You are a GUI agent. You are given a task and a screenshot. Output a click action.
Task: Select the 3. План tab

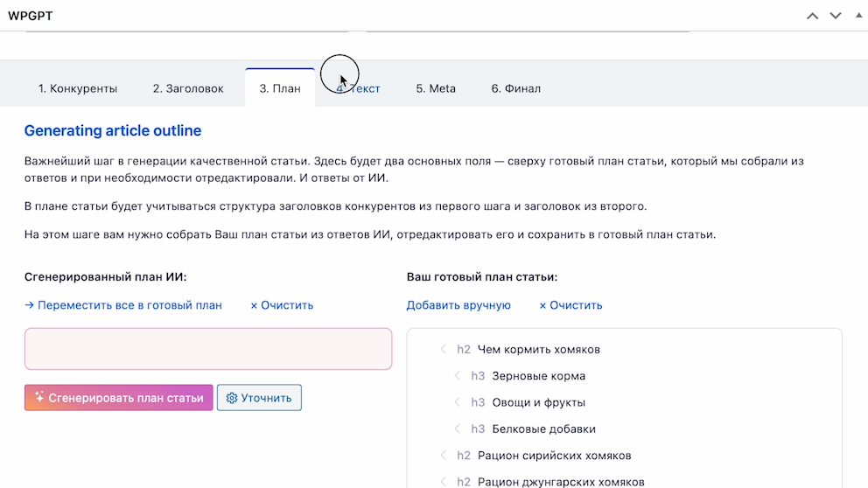[x=280, y=88]
